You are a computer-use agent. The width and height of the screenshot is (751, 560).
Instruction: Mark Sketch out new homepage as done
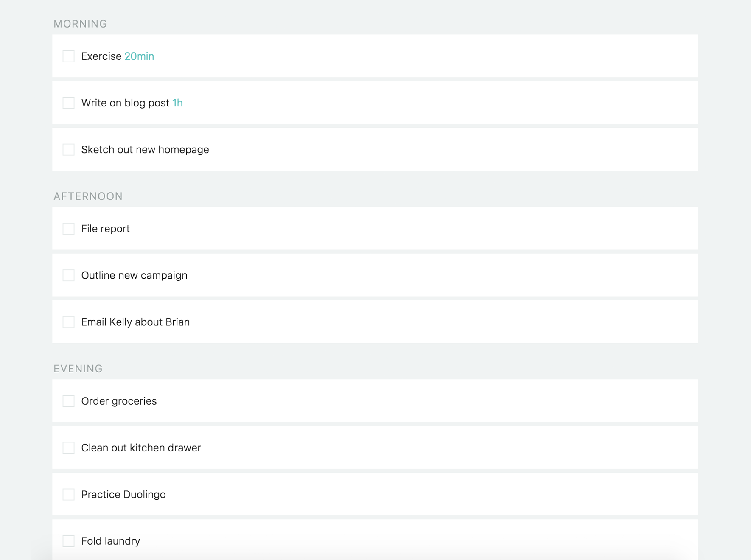coord(68,149)
